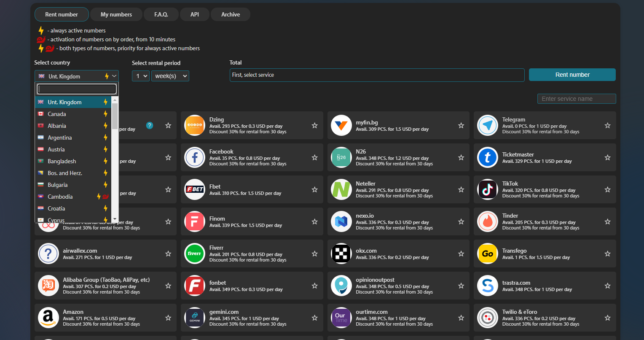Click the Tinder flame logo

(x=488, y=221)
